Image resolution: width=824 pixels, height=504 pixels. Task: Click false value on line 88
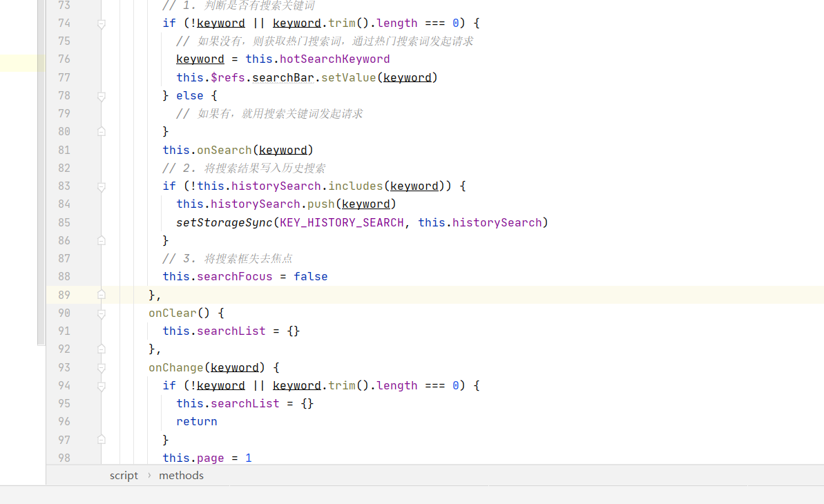[311, 276]
